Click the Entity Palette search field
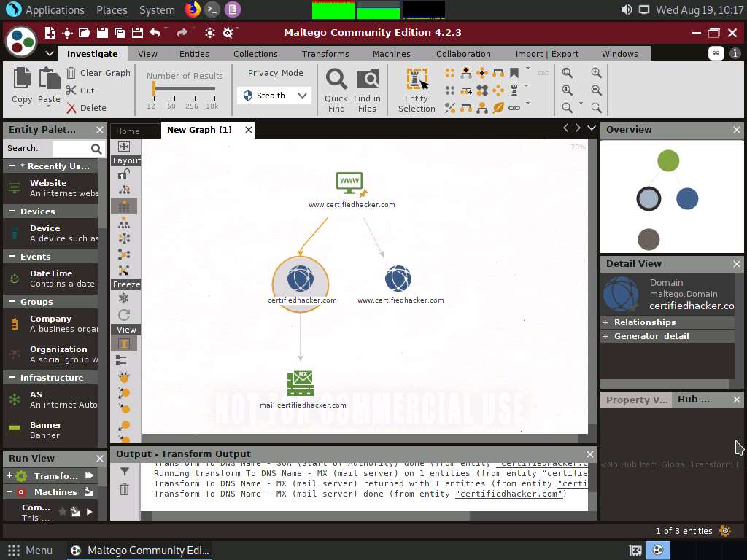Image resolution: width=747 pixels, height=560 pixels. pyautogui.click(x=71, y=149)
